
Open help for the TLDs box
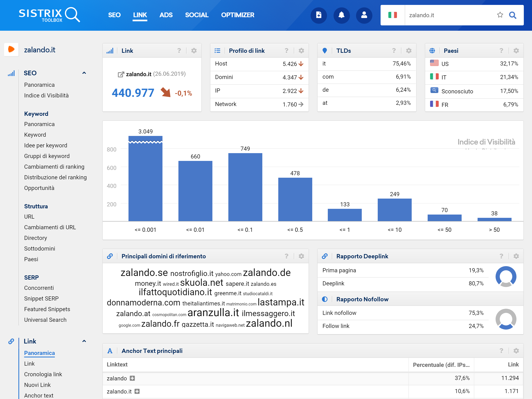[394, 51]
